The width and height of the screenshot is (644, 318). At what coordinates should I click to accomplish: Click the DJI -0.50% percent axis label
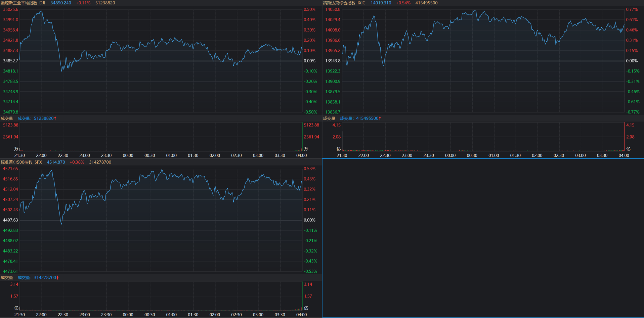point(310,112)
